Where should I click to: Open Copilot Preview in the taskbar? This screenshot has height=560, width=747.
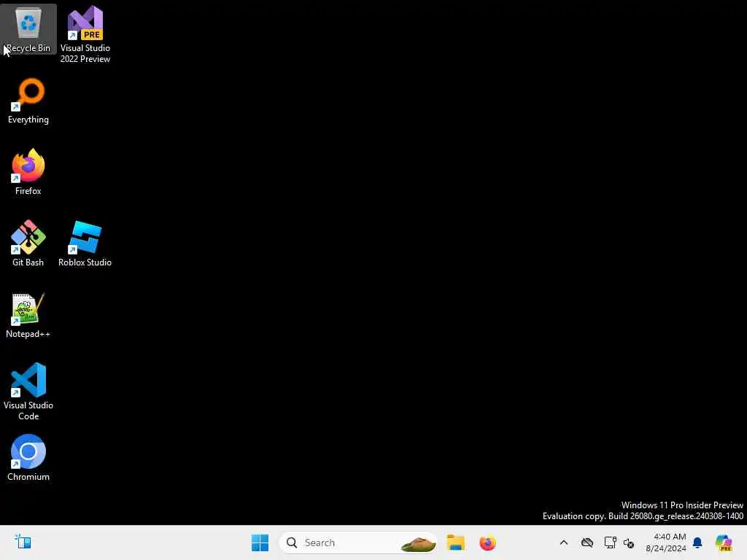point(724,542)
